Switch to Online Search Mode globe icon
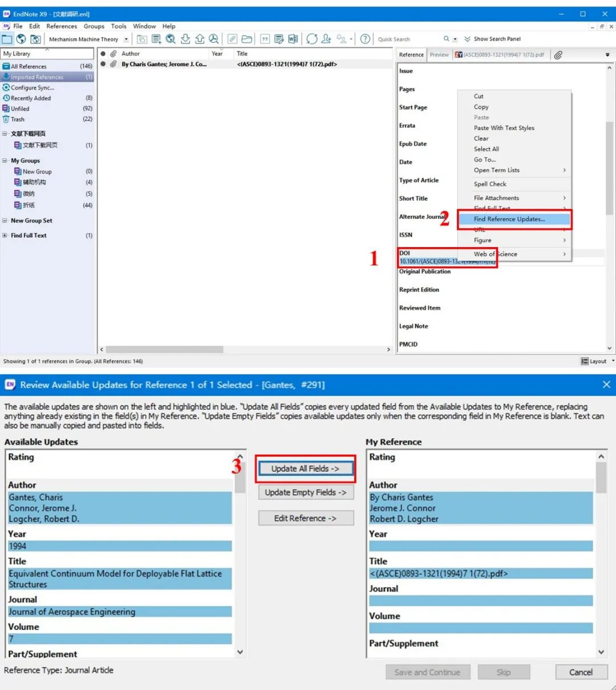 [21, 39]
